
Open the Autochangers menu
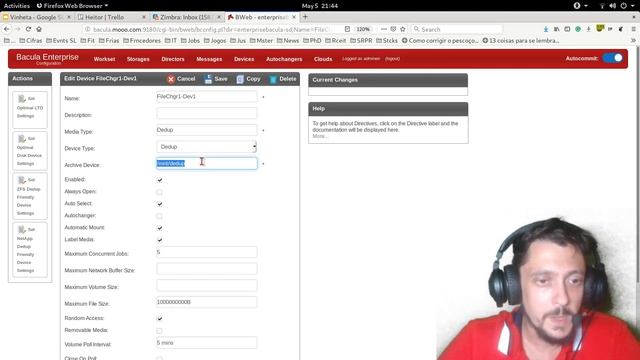pyautogui.click(x=284, y=59)
